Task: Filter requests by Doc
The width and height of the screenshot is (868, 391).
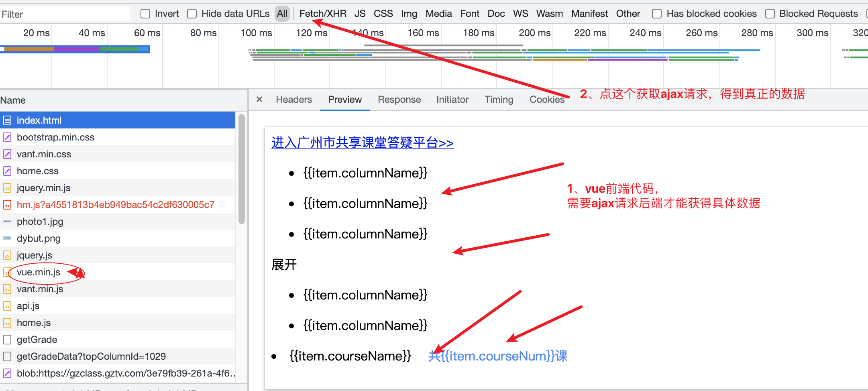Action: click(x=496, y=14)
